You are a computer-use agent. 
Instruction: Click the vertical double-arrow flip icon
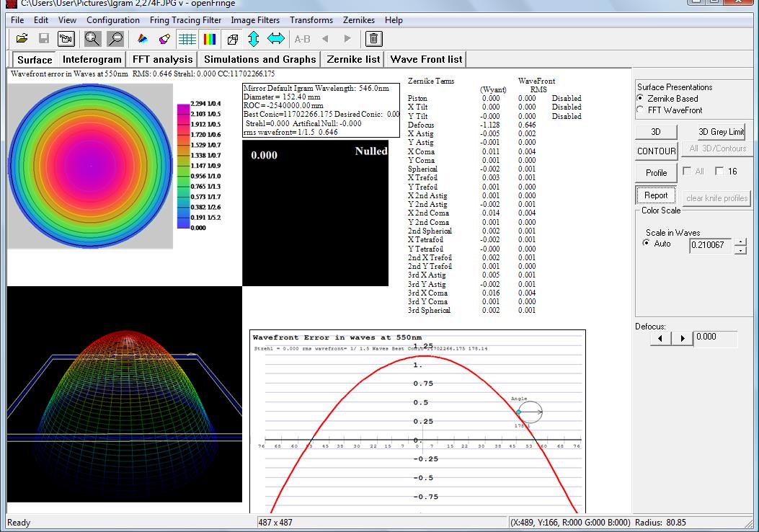click(254, 39)
